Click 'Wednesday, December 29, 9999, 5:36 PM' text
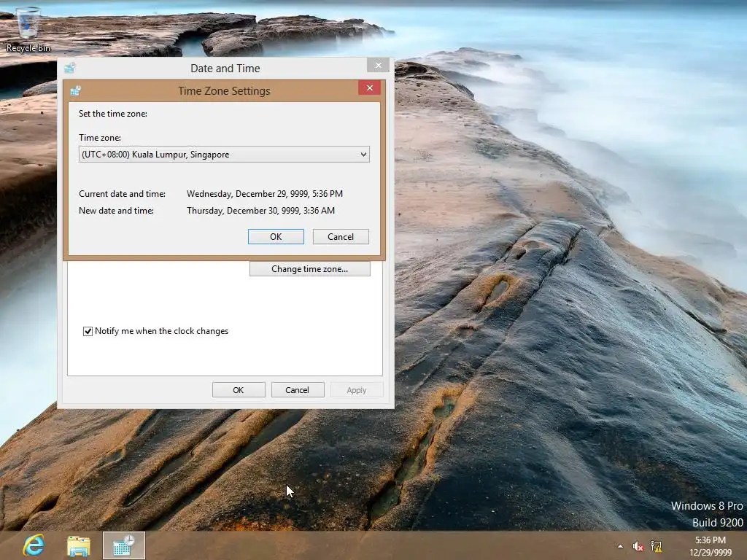 [264, 194]
